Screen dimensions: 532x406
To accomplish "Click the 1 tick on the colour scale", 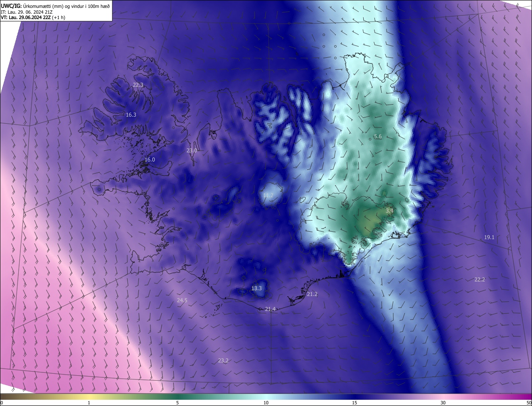I will tap(89, 403).
